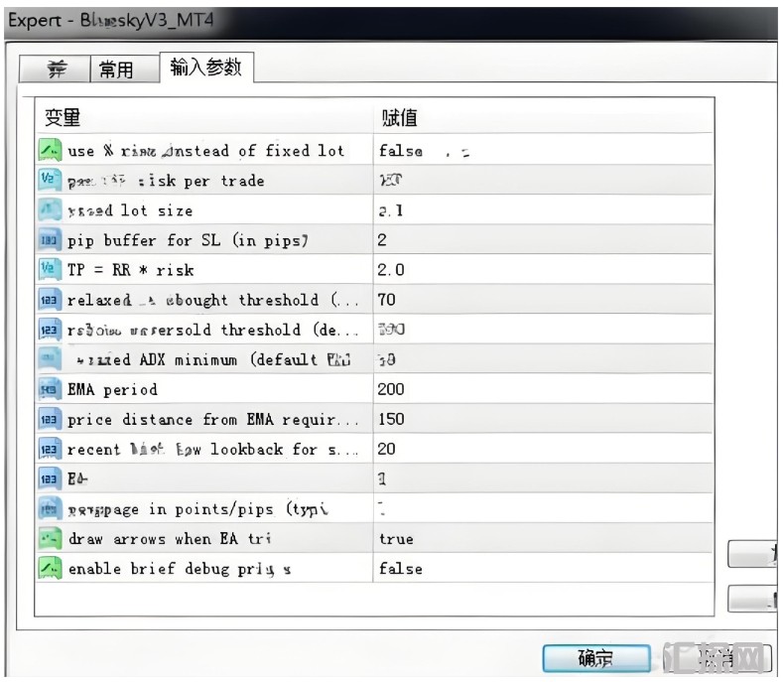Image resolution: width=784 pixels, height=682 pixels.
Task: Switch to the 常用 tab
Action: (x=116, y=69)
